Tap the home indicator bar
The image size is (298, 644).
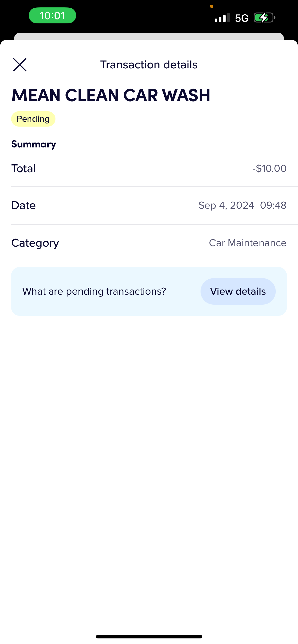click(149, 637)
